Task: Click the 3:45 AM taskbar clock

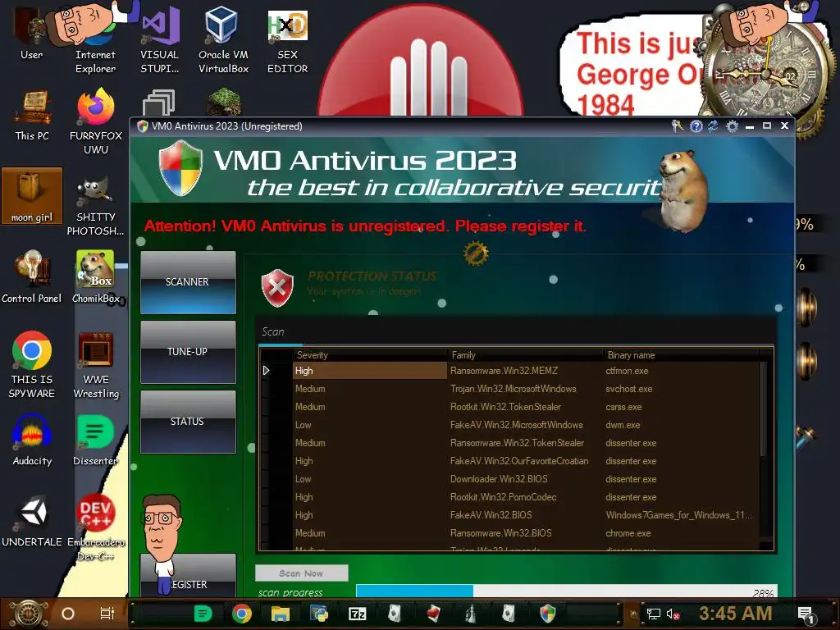Action: coord(736,614)
